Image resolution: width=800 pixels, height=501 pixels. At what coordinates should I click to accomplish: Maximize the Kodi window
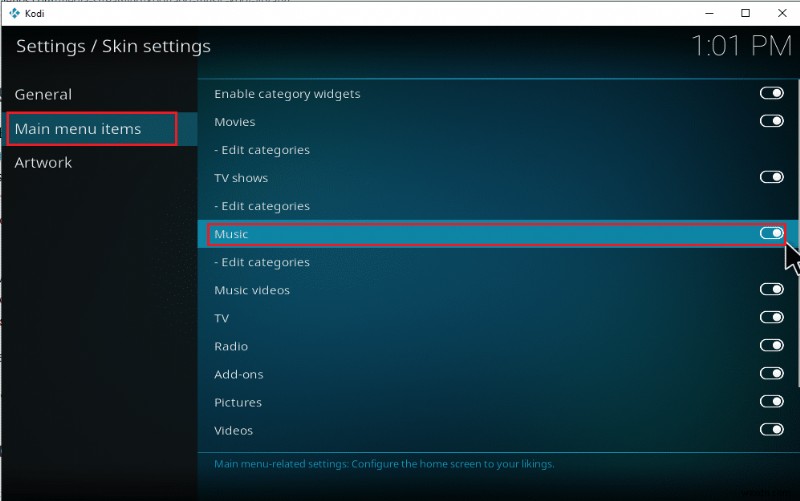(745, 13)
